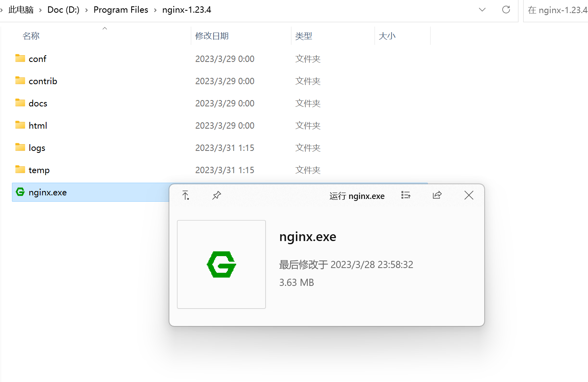Open the file location icon in the flyout
The height and width of the screenshot is (382, 588).
click(x=185, y=195)
